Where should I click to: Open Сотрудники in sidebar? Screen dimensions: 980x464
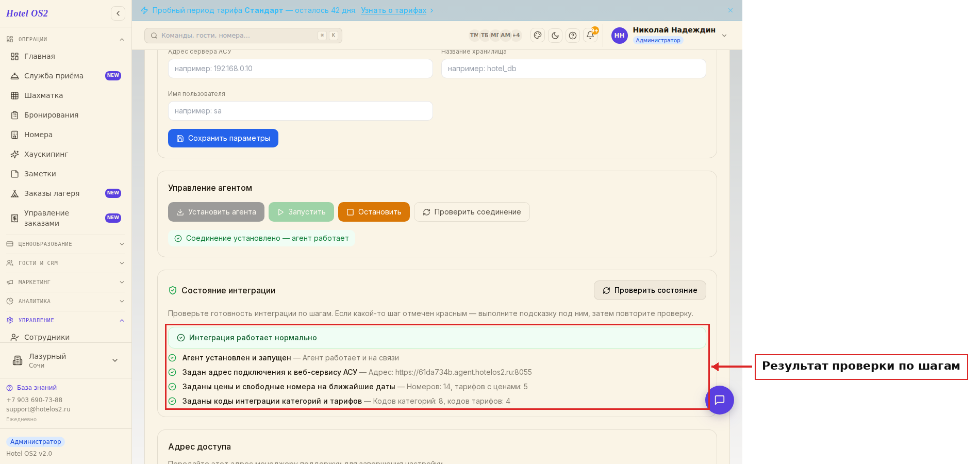65,337
